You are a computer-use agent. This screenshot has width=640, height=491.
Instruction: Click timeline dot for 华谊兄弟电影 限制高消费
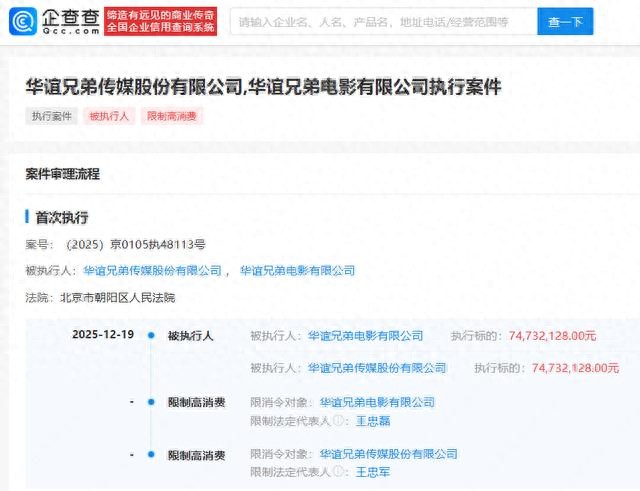point(151,402)
